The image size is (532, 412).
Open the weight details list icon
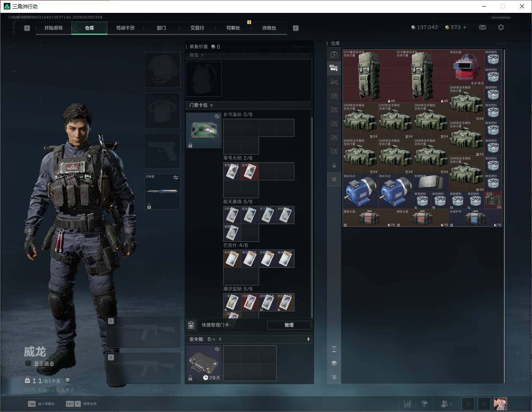pyautogui.click(x=67, y=380)
